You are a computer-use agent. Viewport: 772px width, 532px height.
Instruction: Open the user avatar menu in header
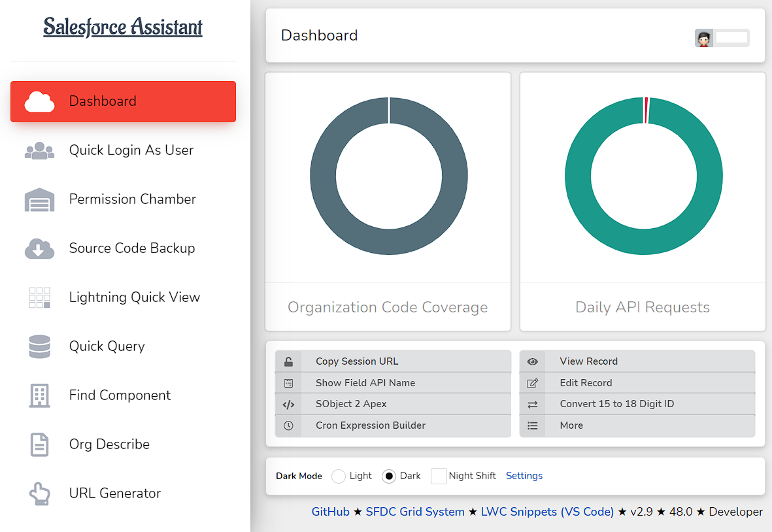(703, 38)
